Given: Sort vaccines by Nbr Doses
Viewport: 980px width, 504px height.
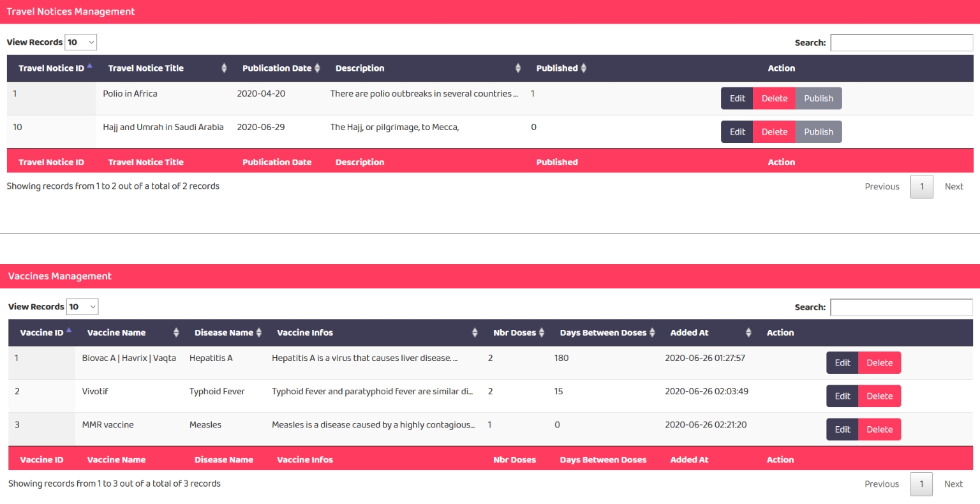Looking at the screenshot, I should 514,332.
